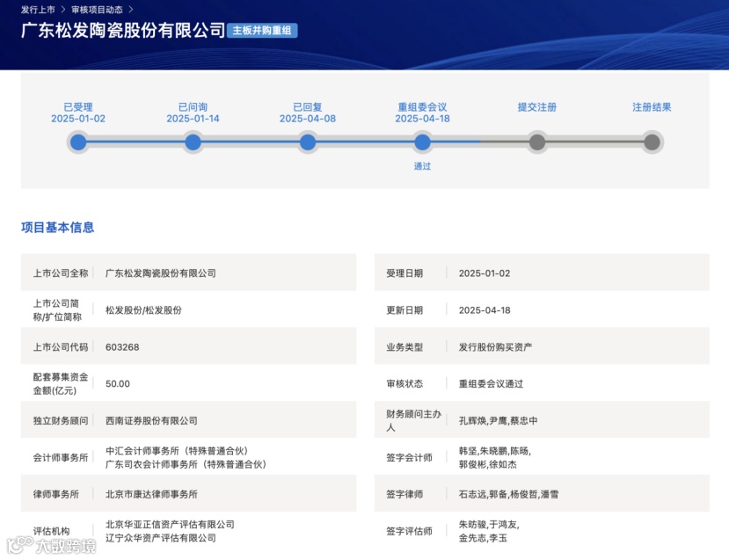The image size is (729, 560).
Task: Select the fundraising amount 50.00
Action: pyautogui.click(x=118, y=384)
